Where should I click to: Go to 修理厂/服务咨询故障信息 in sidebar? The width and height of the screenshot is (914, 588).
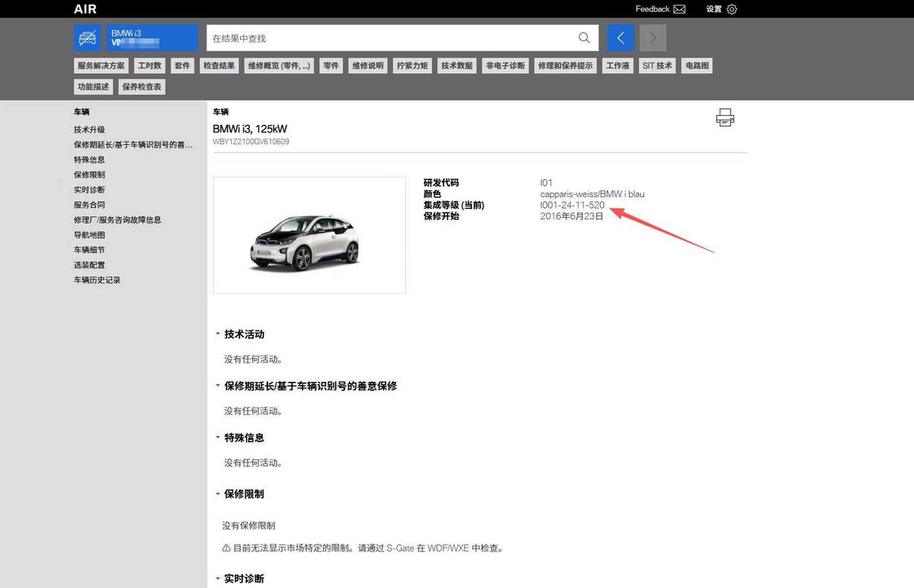pyautogui.click(x=117, y=220)
